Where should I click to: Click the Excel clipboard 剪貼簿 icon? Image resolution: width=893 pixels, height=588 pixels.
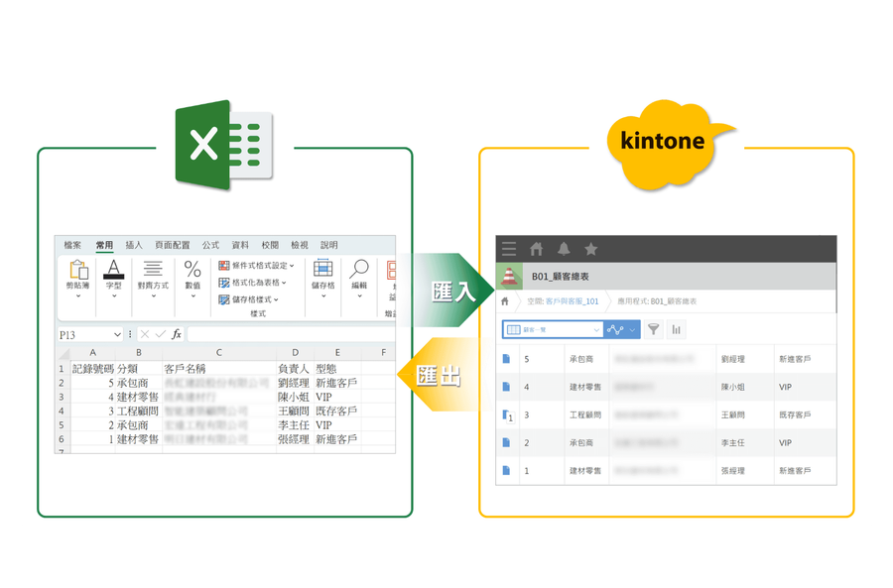pyautogui.click(x=78, y=270)
